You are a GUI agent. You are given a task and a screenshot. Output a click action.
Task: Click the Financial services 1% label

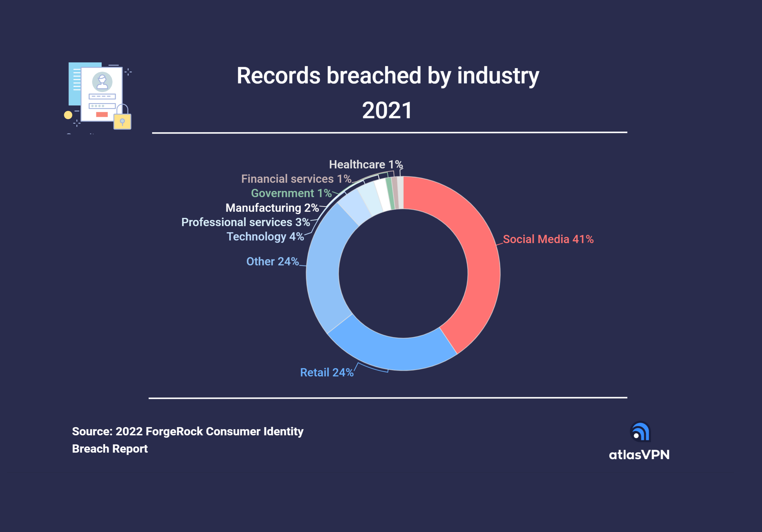click(x=296, y=179)
